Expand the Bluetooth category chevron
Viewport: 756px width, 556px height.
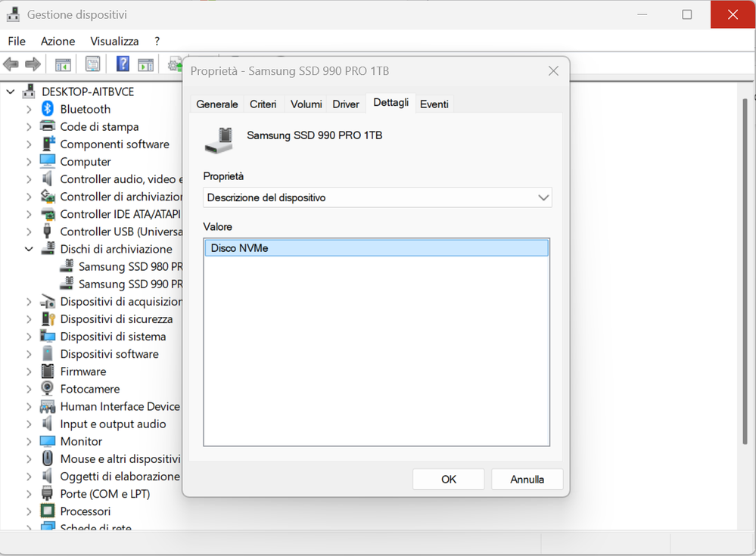pos(29,110)
